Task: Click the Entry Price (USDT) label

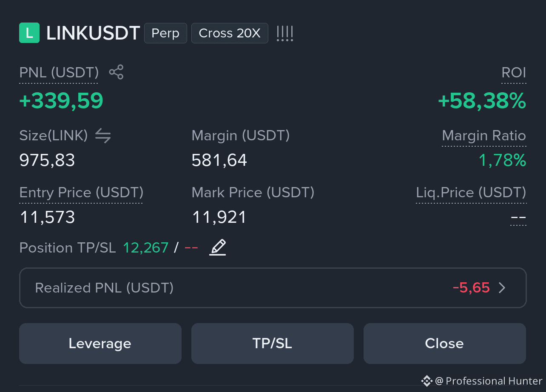Action: pos(81,193)
